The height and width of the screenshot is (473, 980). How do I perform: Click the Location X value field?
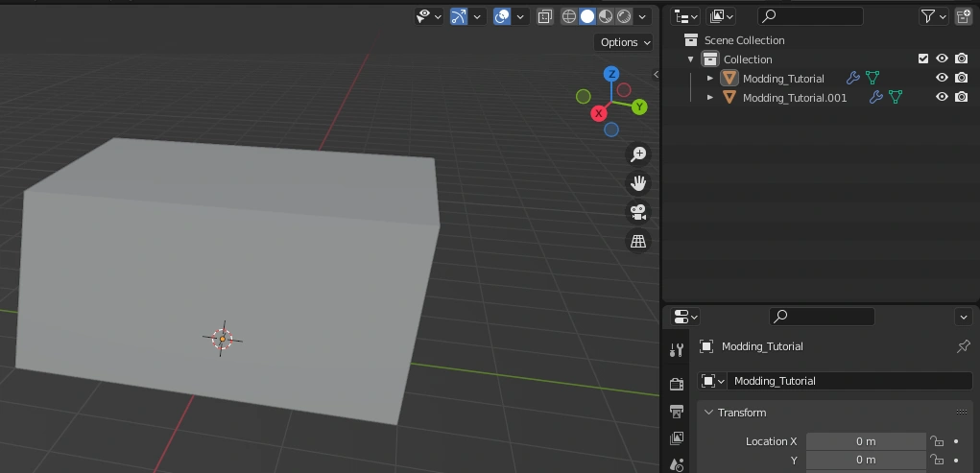coord(866,441)
